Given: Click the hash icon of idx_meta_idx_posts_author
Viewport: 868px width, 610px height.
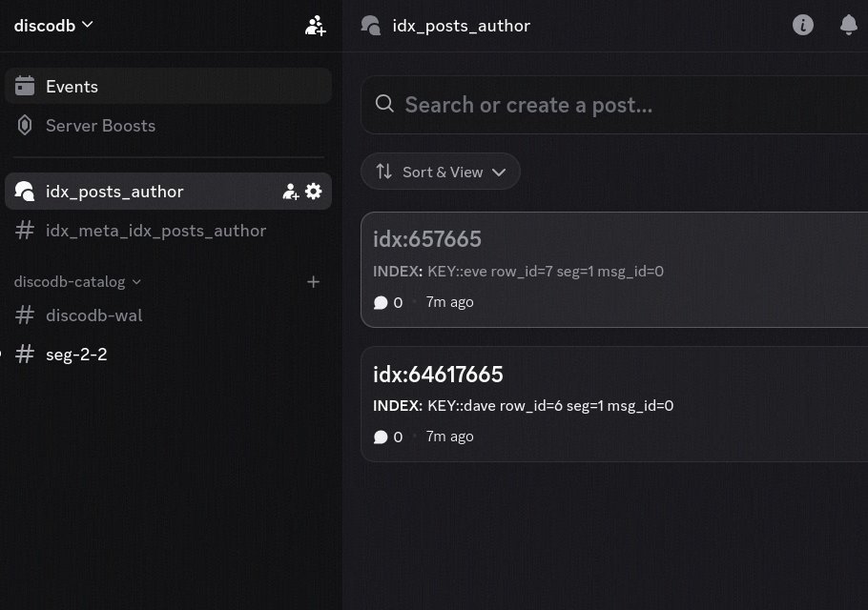Looking at the screenshot, I should 25,230.
